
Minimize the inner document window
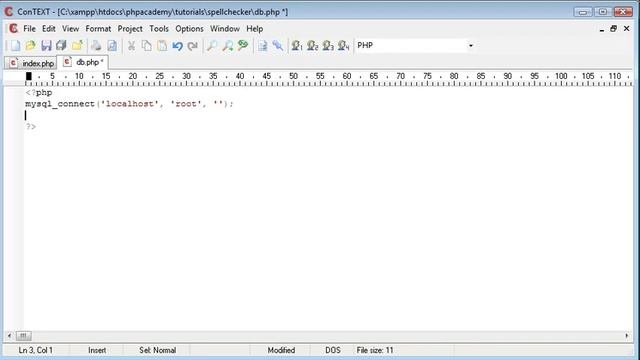coord(602,29)
